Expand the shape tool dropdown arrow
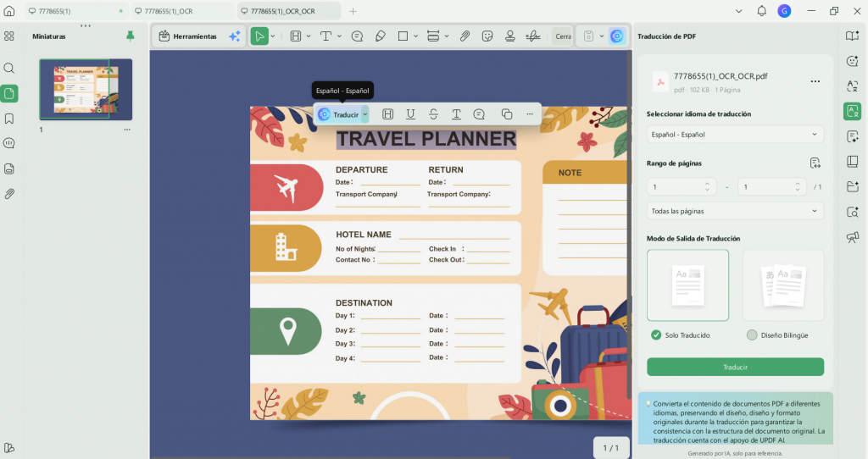 point(415,36)
